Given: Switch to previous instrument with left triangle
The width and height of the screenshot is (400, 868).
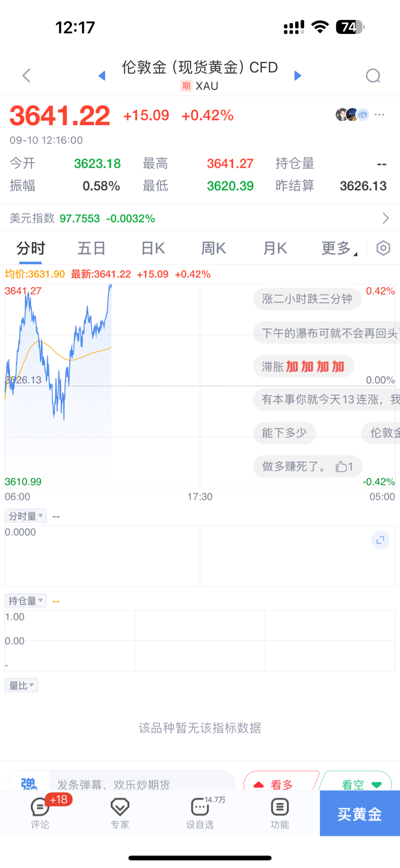Looking at the screenshot, I should click(x=102, y=76).
